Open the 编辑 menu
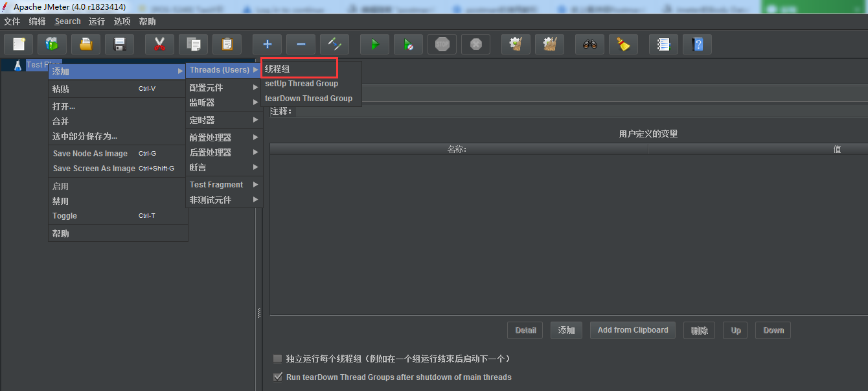 click(x=38, y=21)
